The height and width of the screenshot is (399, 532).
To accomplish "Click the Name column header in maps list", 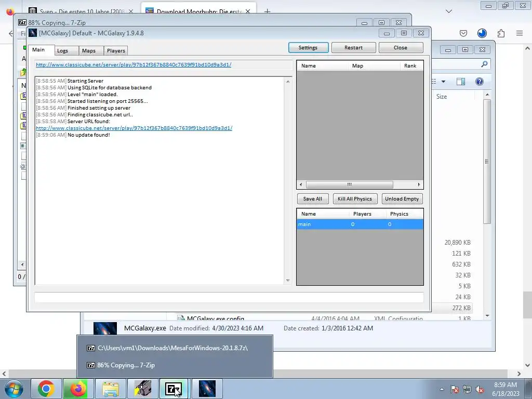I will [323, 214].
